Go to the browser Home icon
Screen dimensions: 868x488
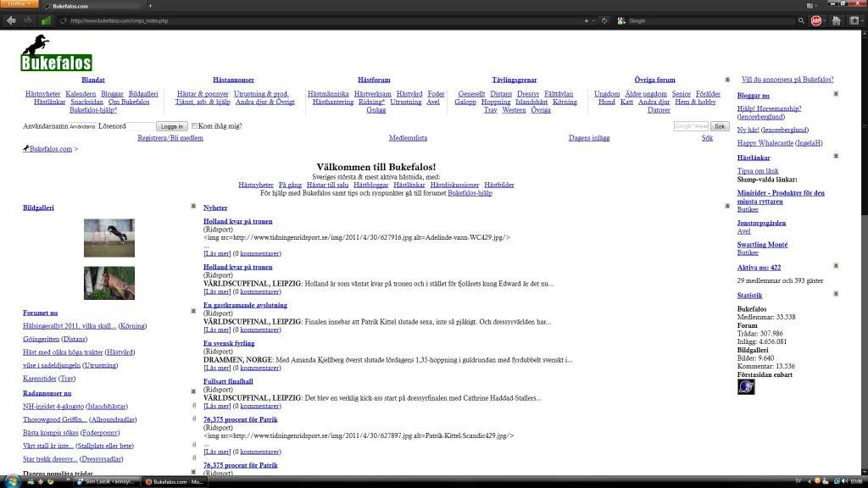coord(837,20)
